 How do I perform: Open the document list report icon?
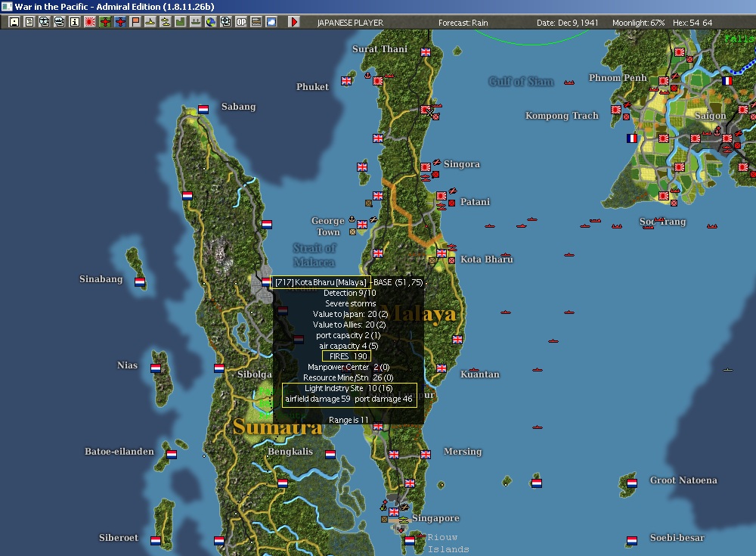coord(29,22)
